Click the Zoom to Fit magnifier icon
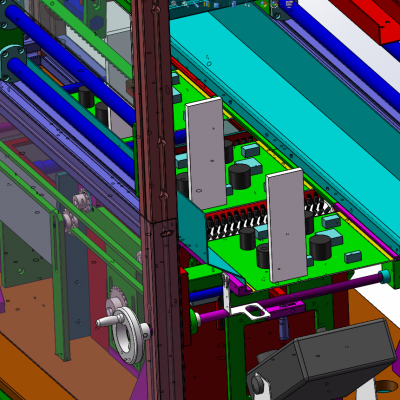This screenshot has width=400, height=400. click(174, 4)
